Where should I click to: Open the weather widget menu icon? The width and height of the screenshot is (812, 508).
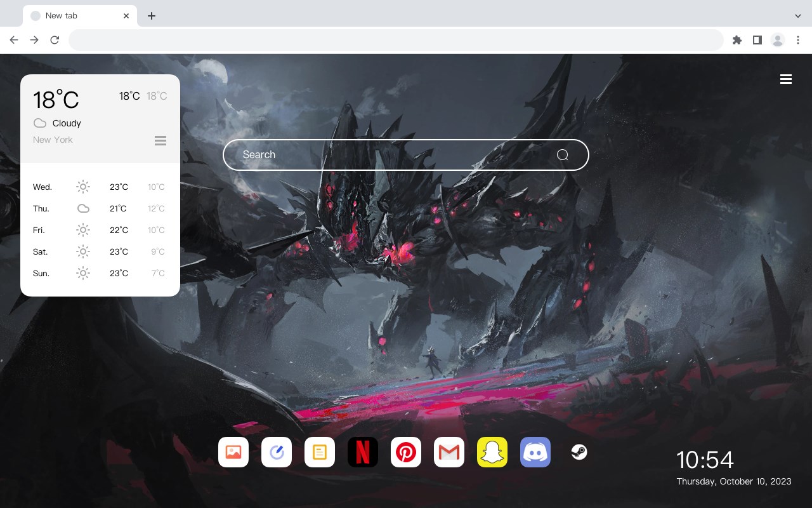click(160, 140)
